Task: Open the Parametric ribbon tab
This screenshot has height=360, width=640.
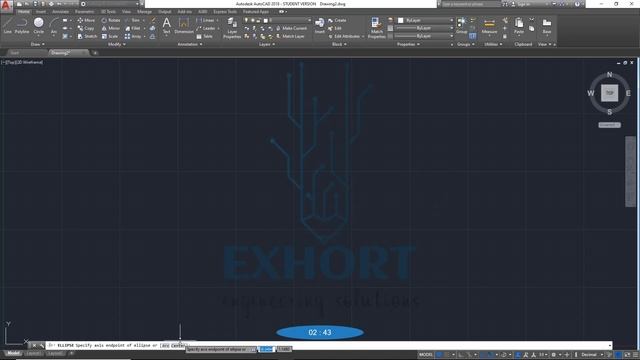Action: [x=84, y=12]
